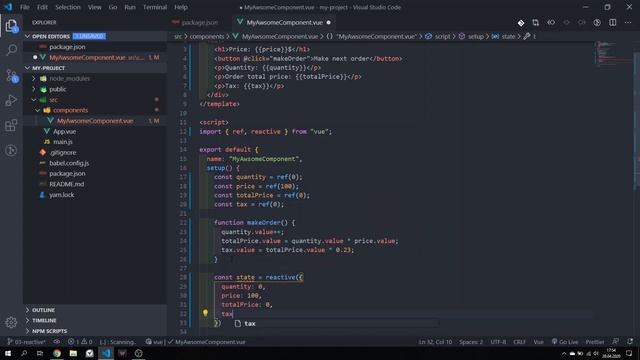Open the Windows Start menu
640x360 pixels.
[8, 353]
